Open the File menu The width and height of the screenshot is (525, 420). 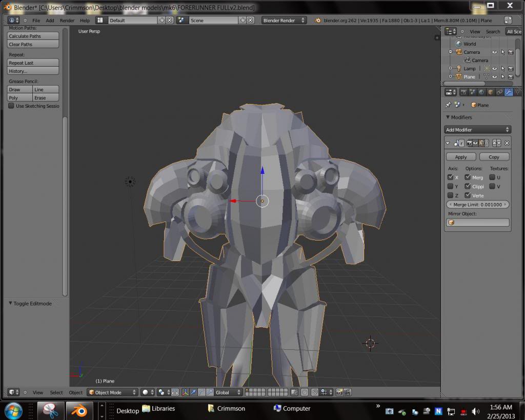coord(36,21)
